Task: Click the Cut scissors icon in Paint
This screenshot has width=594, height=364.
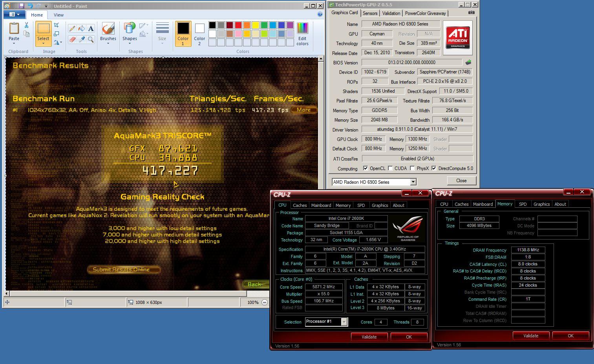Action: pos(26,25)
